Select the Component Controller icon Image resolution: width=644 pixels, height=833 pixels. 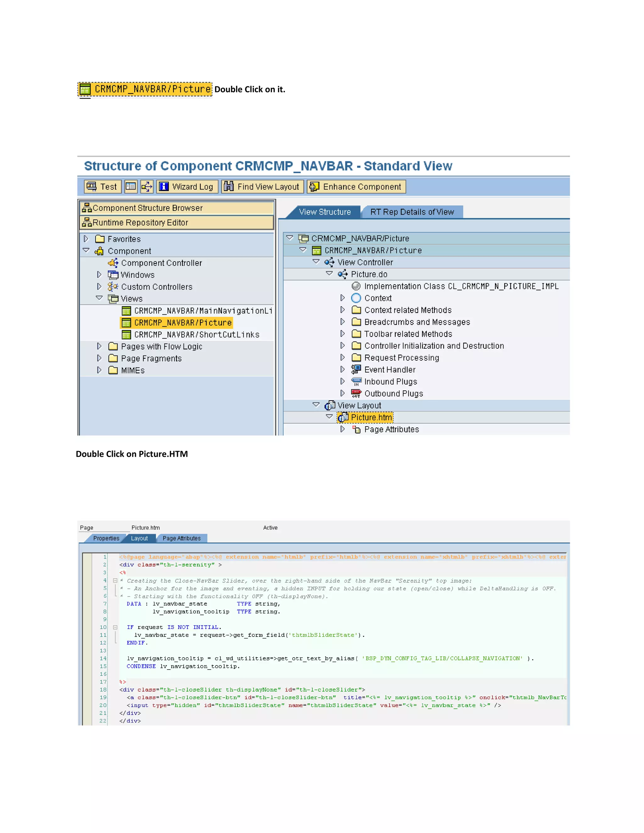coord(113,263)
